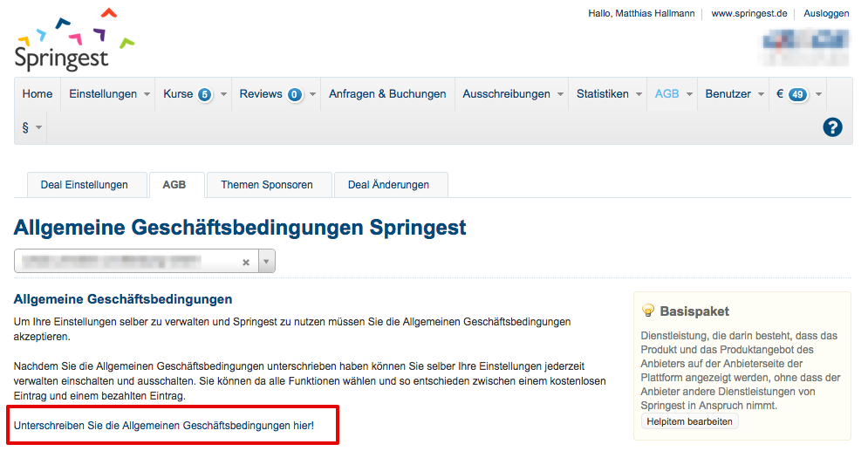Screen dimensions: 868x451
Task: Open the Statistiken menu
Action: pyautogui.click(x=602, y=94)
